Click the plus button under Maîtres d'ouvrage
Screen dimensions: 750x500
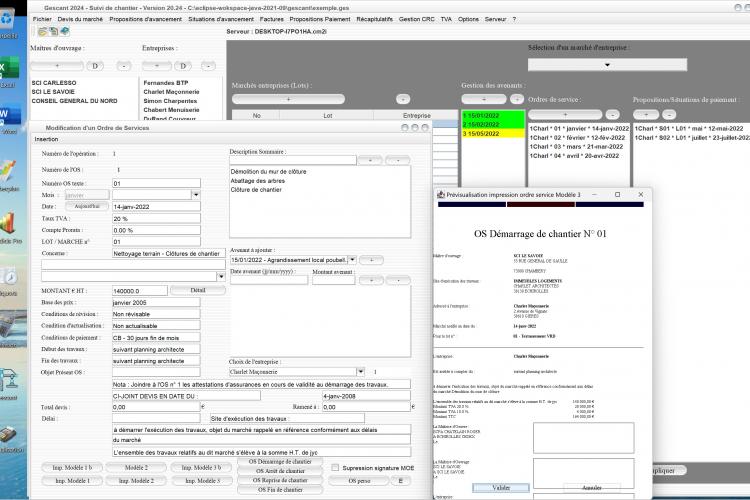click(x=57, y=66)
